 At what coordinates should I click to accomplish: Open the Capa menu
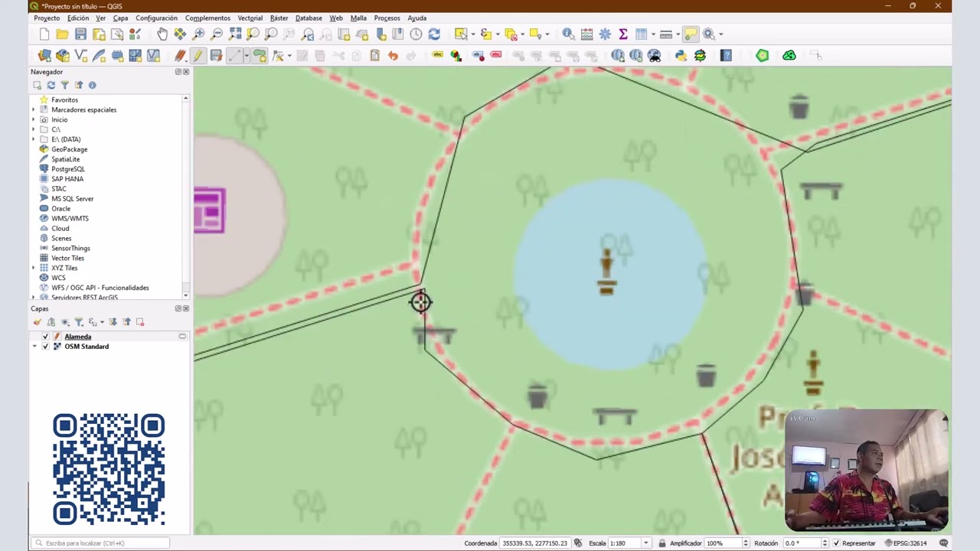coord(120,18)
